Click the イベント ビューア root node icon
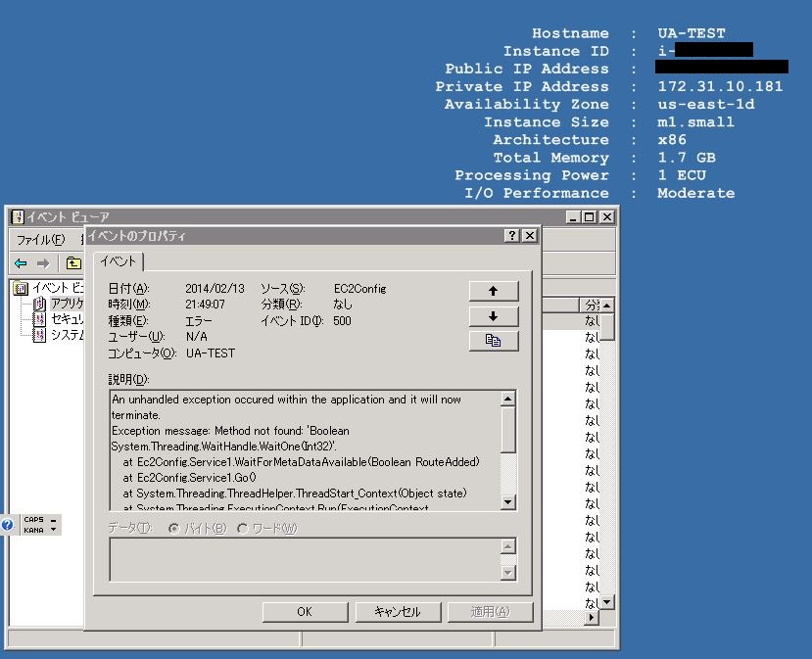Screen dimensions: 812x659 pyautogui.click(x=22, y=288)
